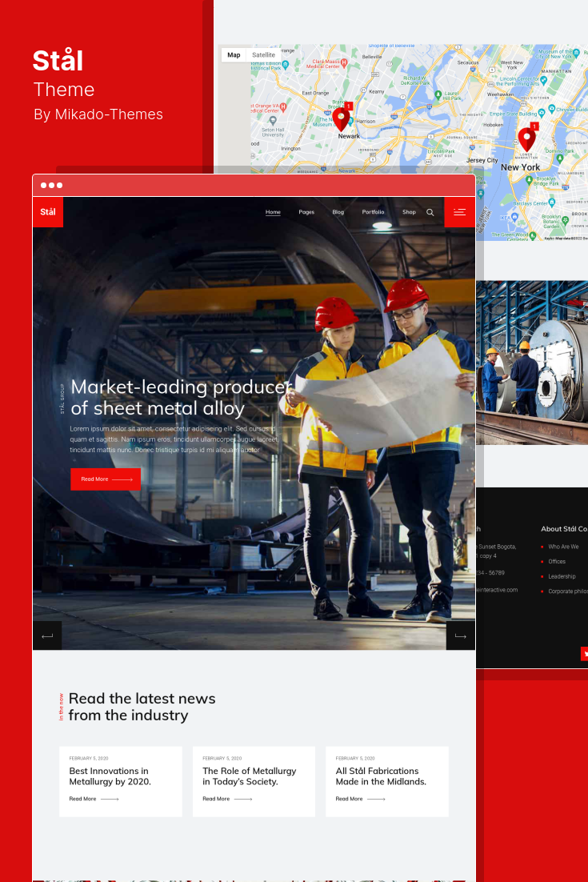588x882 pixels.
Task: Click the red map pin on New York
Action: (x=526, y=139)
